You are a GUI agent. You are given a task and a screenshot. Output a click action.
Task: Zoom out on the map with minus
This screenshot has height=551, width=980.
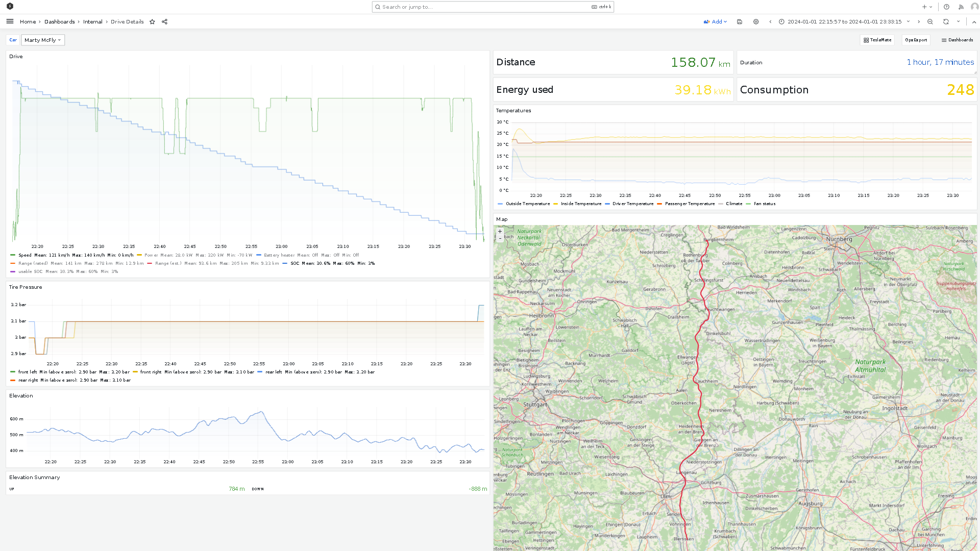click(x=500, y=238)
